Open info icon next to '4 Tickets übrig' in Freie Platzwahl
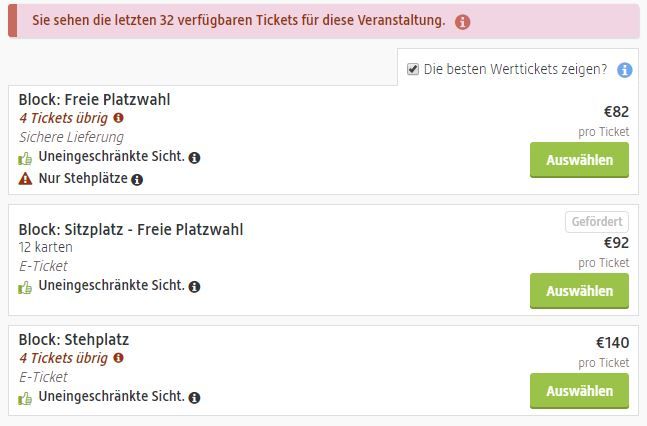Image resolution: width=647 pixels, height=426 pixels. pos(118,118)
